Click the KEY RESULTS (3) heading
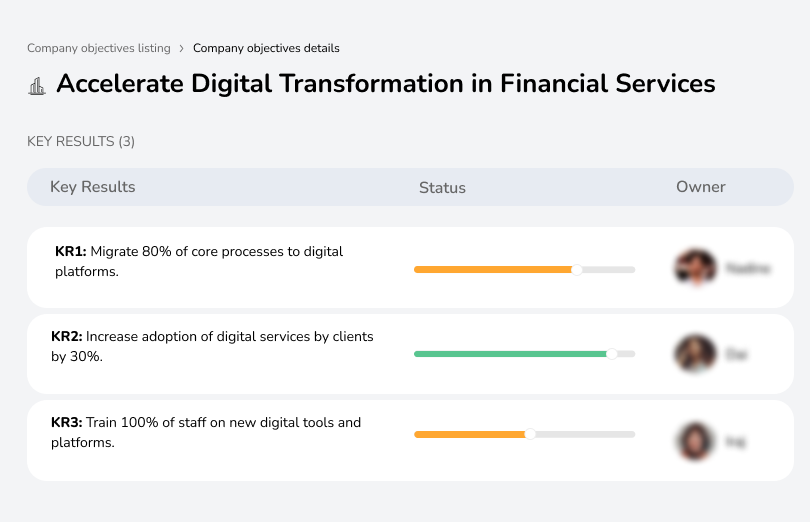Image resolution: width=810 pixels, height=522 pixels. coord(81,142)
